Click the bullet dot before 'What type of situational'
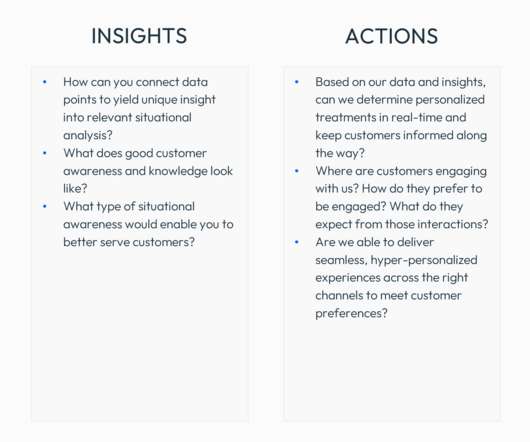Screen dimensions: 530x442 point(45,206)
